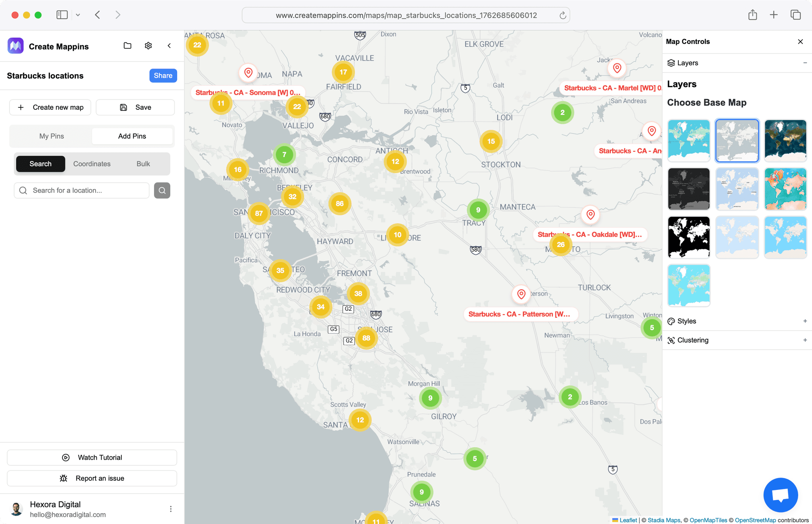Select the dark base map thumbnail

(x=689, y=189)
